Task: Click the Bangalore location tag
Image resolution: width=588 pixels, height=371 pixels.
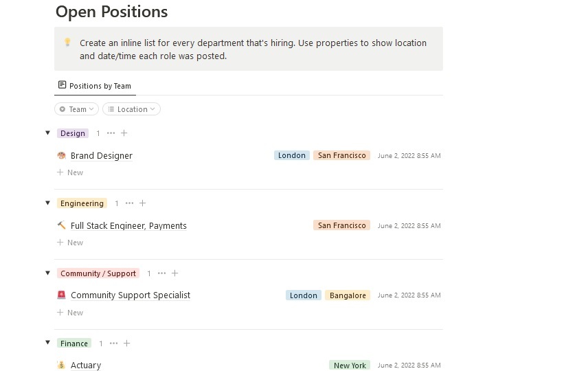Action: (348, 295)
